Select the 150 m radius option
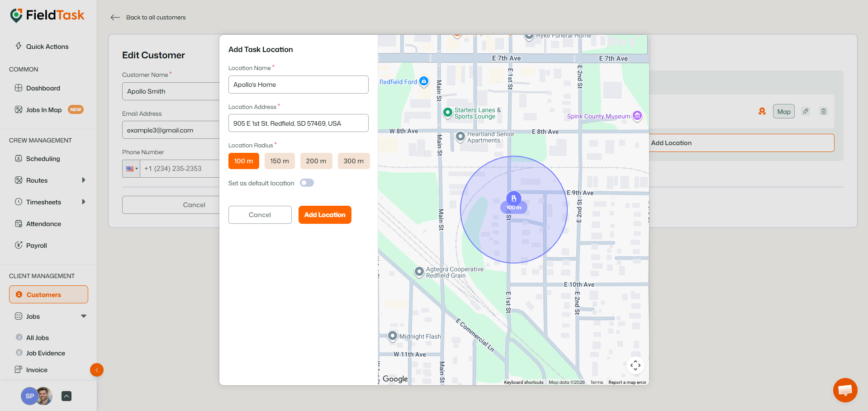This screenshot has height=411, width=868. (280, 161)
